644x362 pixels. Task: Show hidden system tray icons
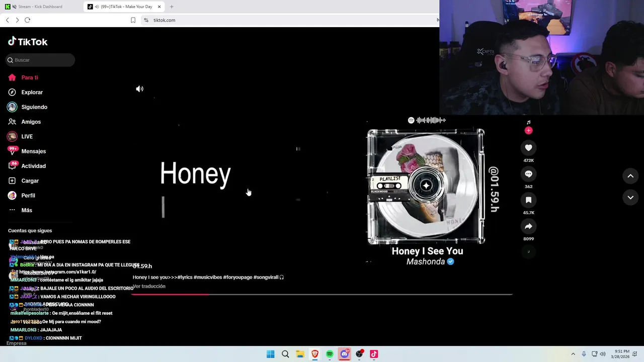click(x=573, y=354)
